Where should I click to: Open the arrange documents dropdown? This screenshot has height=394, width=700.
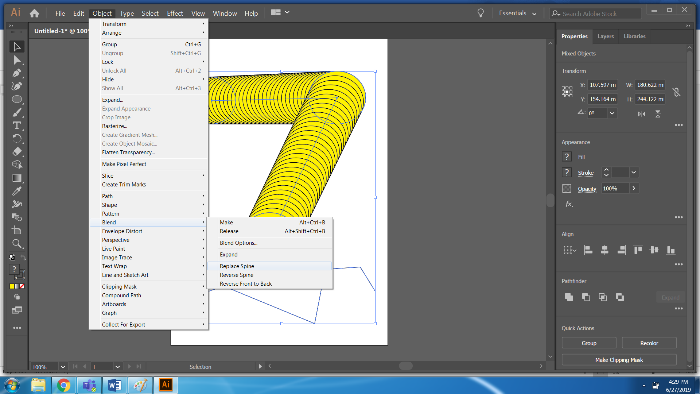[x=280, y=12]
